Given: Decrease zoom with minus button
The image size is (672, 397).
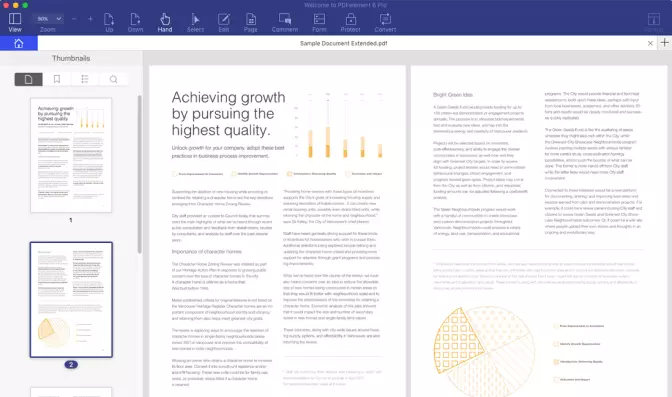Looking at the screenshot, I should click(74, 19).
